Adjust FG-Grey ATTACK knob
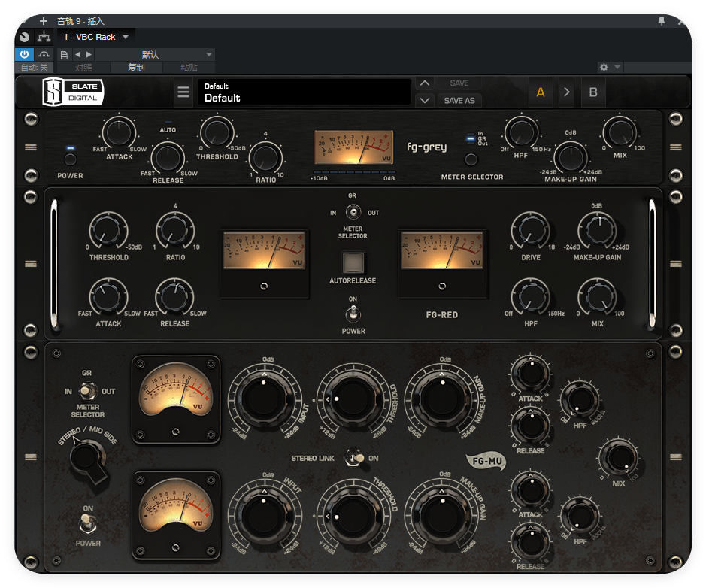 point(119,133)
